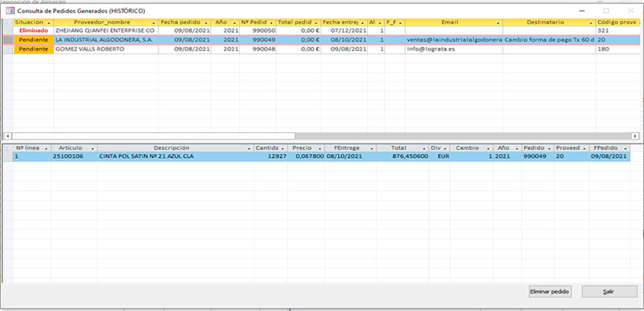Image resolution: width=644 pixels, height=311 pixels.
Task: Open the Situación column filter dropdown
Action: tap(50, 23)
